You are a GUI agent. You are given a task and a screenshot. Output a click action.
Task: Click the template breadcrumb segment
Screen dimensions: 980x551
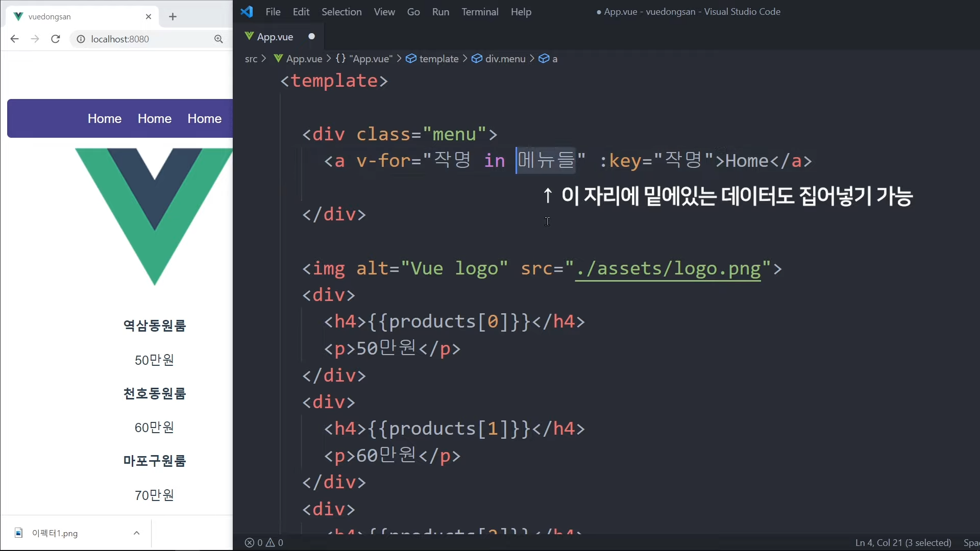pyautogui.click(x=438, y=59)
